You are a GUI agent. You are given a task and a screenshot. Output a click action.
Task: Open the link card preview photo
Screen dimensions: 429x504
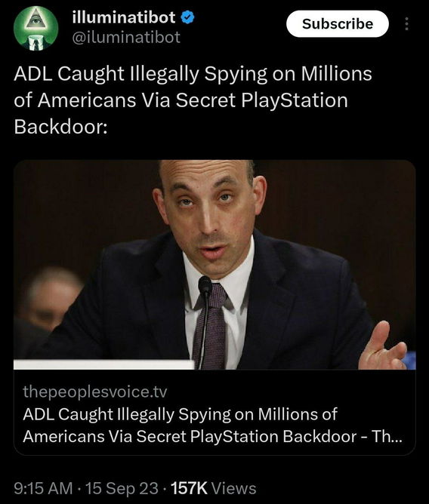214,265
